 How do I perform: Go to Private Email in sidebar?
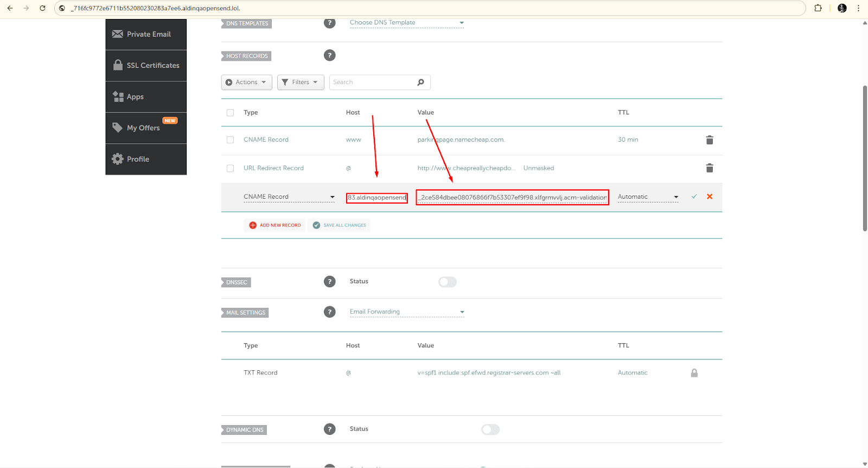coord(146,34)
